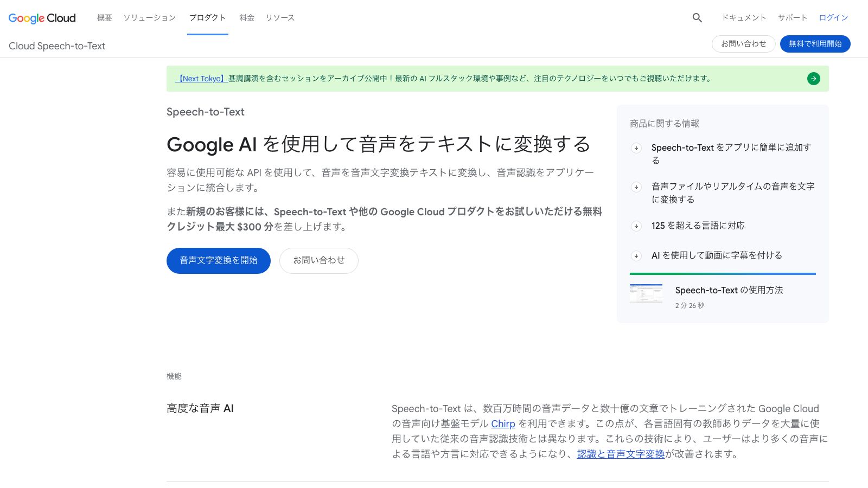The height and width of the screenshot is (488, 868).
Task: Click the Google Cloud logo
Action: tap(42, 18)
